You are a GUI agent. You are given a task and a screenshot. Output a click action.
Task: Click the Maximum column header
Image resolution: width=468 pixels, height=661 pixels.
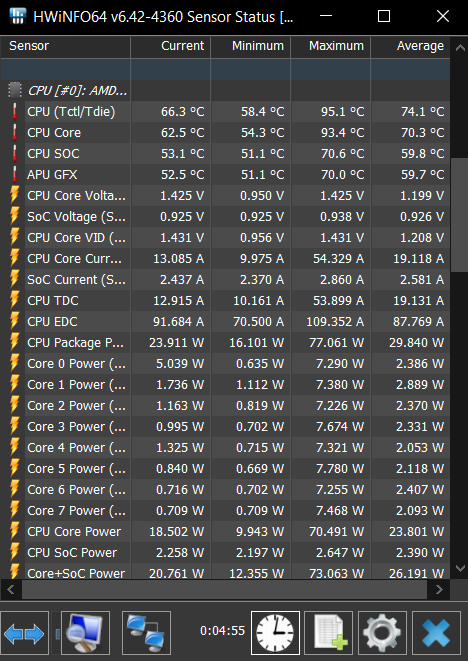pos(331,47)
